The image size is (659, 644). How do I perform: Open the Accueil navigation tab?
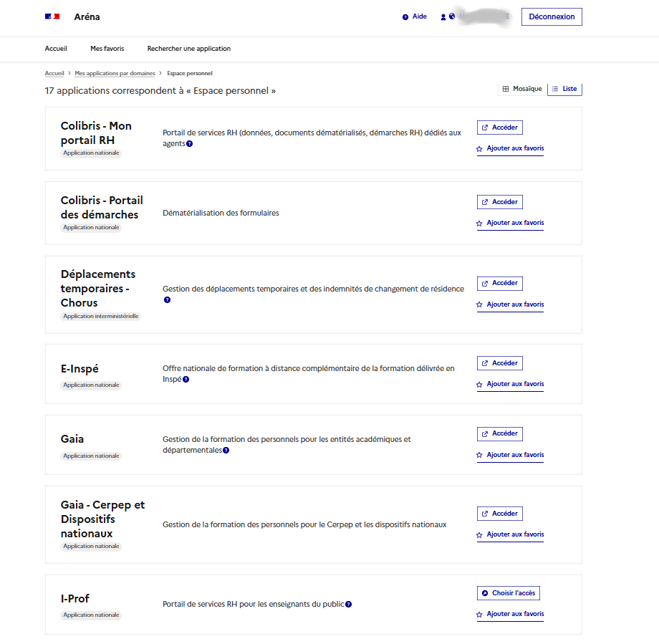tap(56, 49)
